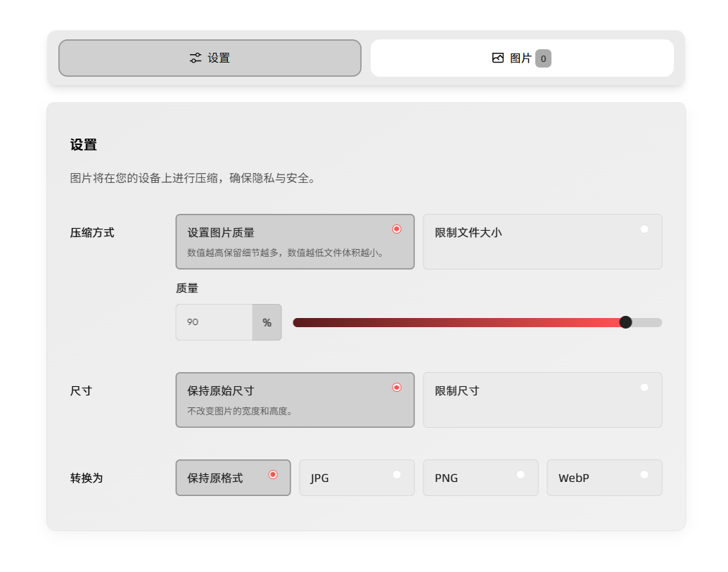Click the % unit label next to the quality input
This screenshot has width=728, height=572.
point(267,322)
